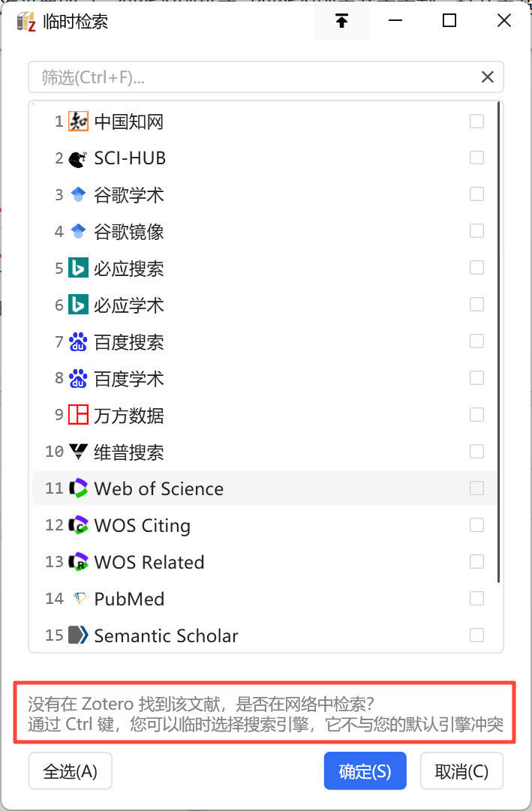532x811 pixels.
Task: Select the 万方数据 red icon
Action: pos(78,415)
